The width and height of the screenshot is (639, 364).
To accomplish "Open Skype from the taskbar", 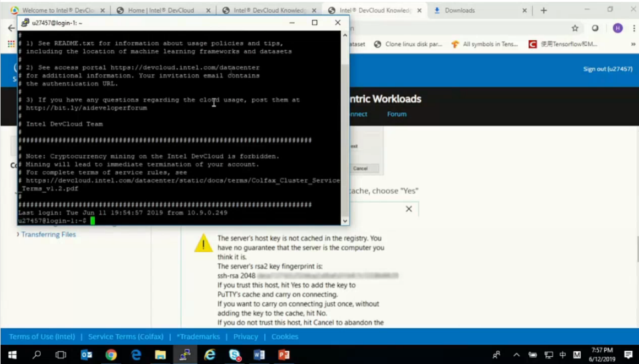I will click(234, 355).
